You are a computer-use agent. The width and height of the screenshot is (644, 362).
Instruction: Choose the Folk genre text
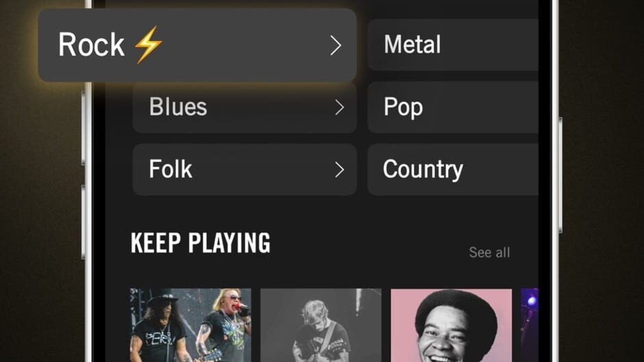[x=171, y=169]
